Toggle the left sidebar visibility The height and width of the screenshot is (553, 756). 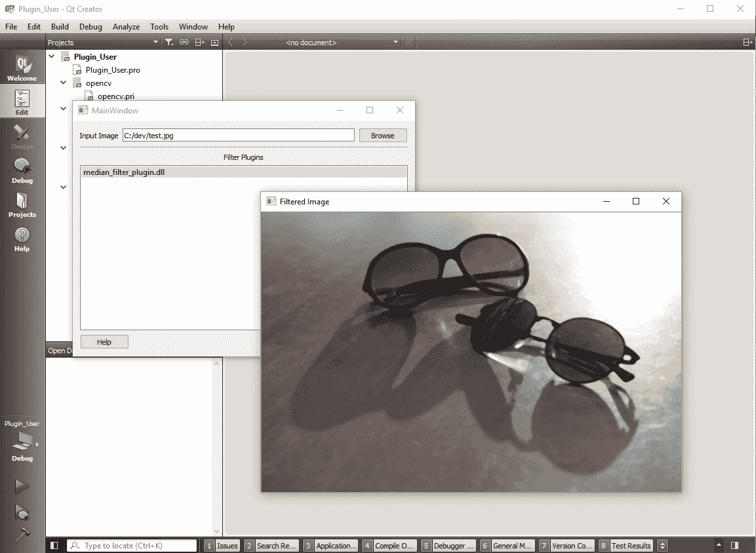tap(54, 546)
